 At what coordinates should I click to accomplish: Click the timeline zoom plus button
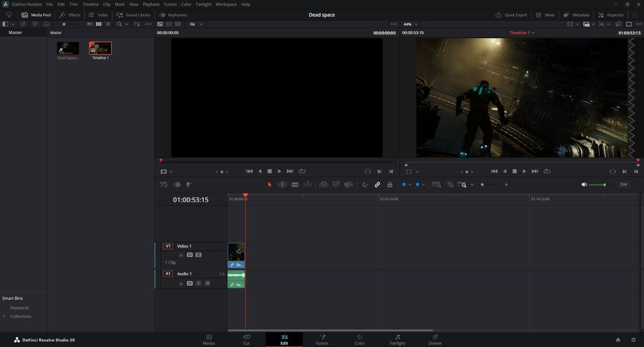506,184
